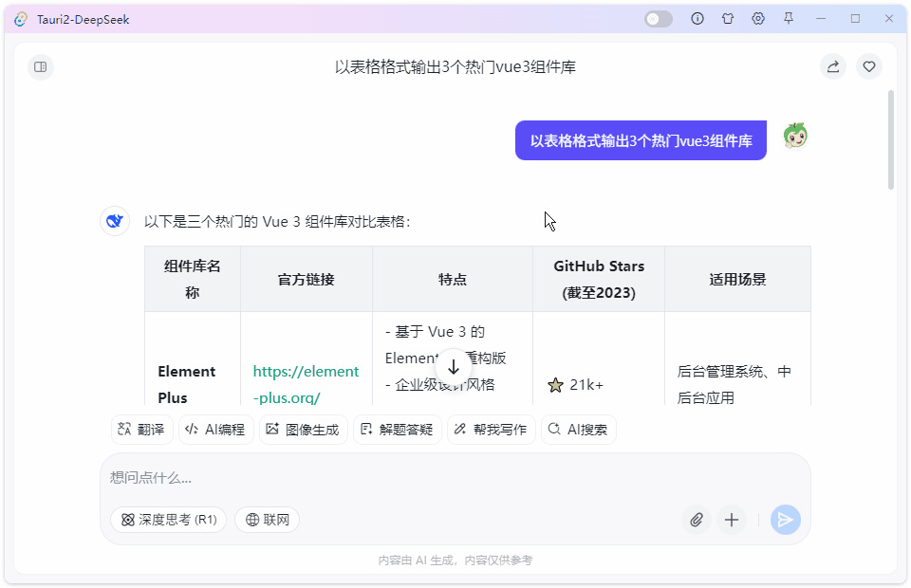Viewport: 911px width, 588px height.
Task: Pick the 帮我写作 quick action
Action: pos(491,430)
